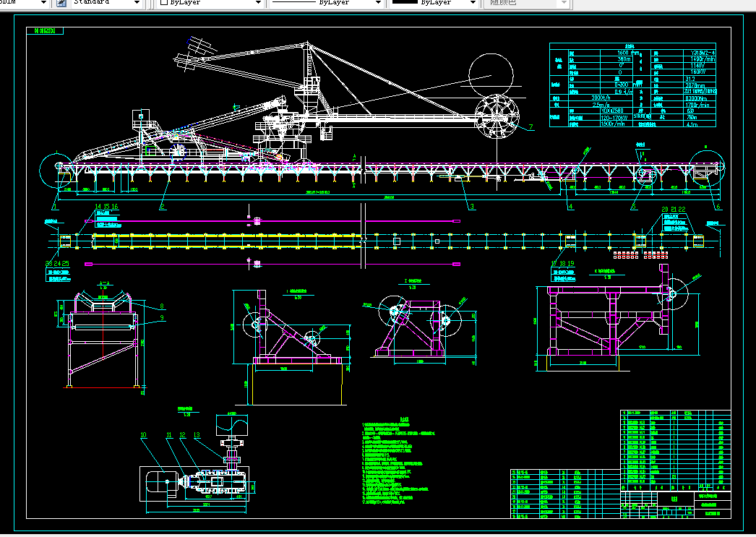Select callout number 3 under the conveyor
756x537 pixels.
point(472,206)
